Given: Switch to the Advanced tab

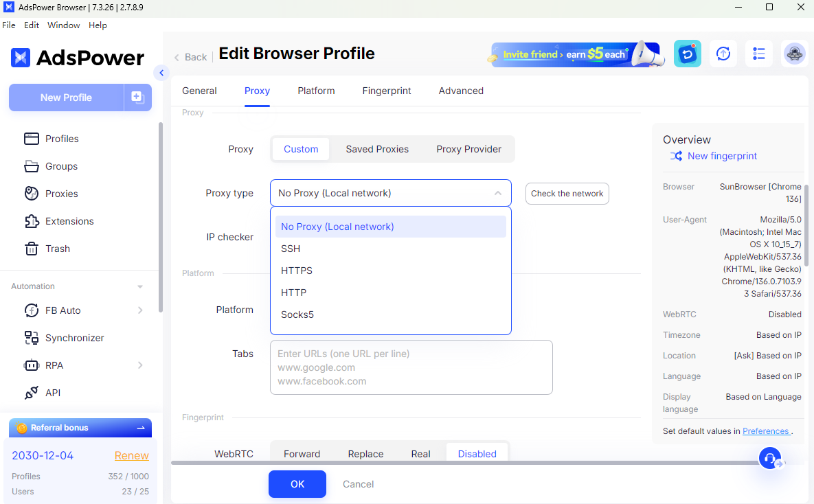Looking at the screenshot, I should (x=461, y=91).
